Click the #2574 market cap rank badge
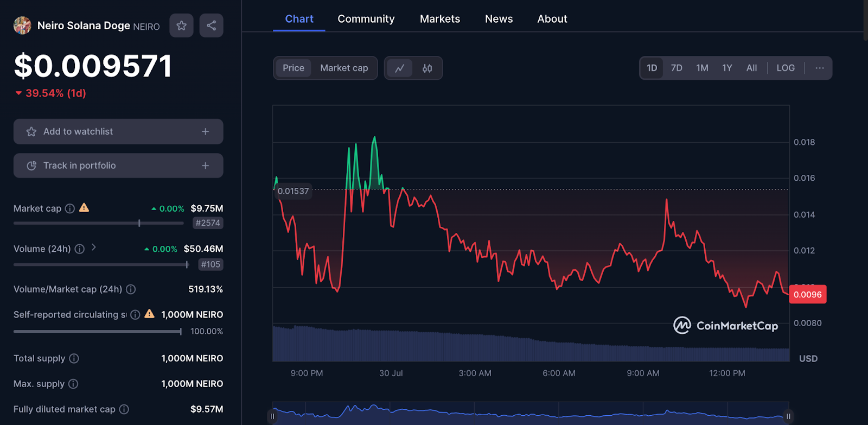The image size is (868, 425). (x=208, y=223)
